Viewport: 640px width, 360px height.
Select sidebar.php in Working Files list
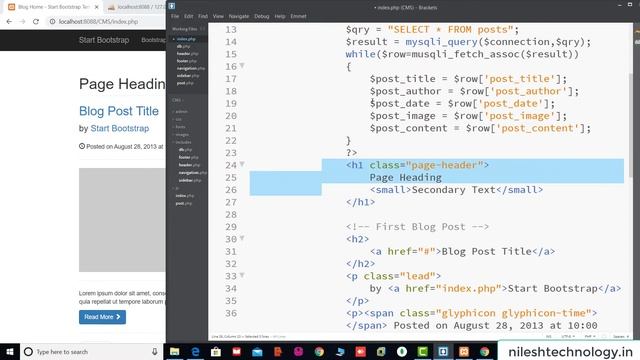click(x=188, y=76)
